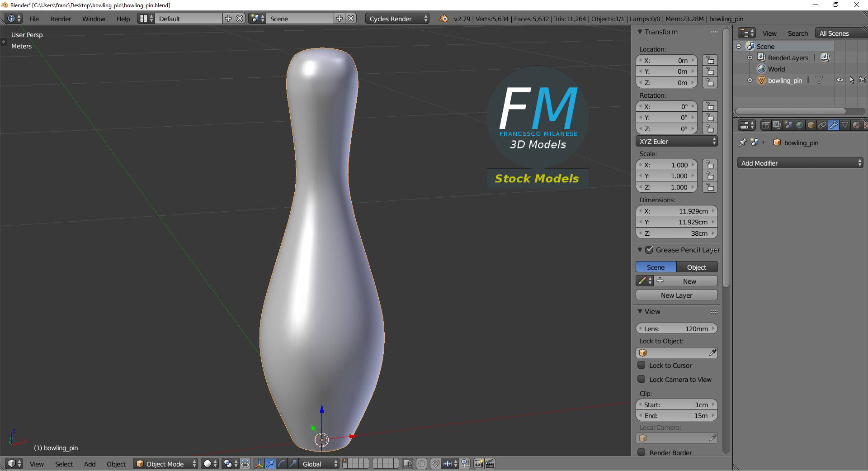Expand the bowling_pin tree item
This screenshot has height=471, width=868.
click(x=750, y=80)
